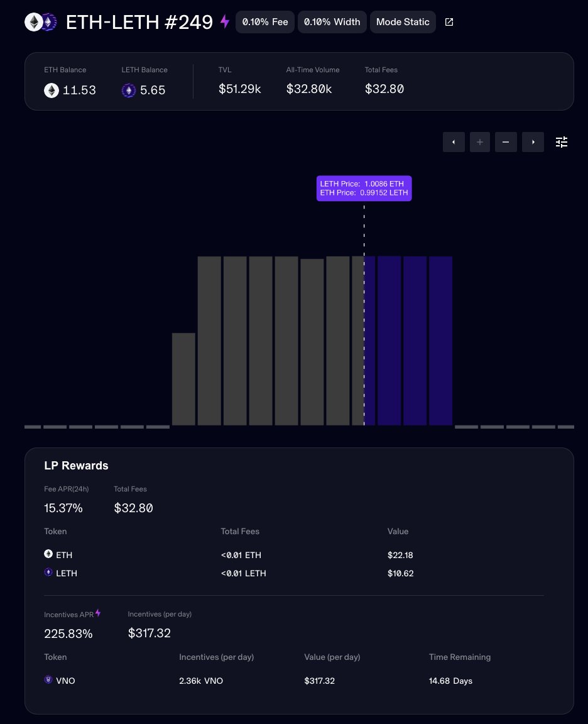Screen dimensions: 588x724
Task: Click the Fee APR(24h) value 15.37%
Action: click(63, 508)
